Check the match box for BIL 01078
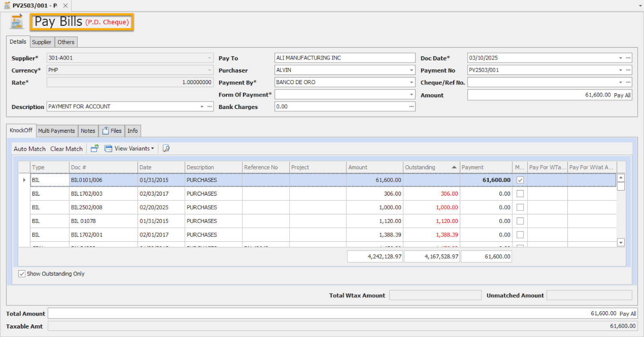Screen dimensions: 644x337 click(520, 221)
